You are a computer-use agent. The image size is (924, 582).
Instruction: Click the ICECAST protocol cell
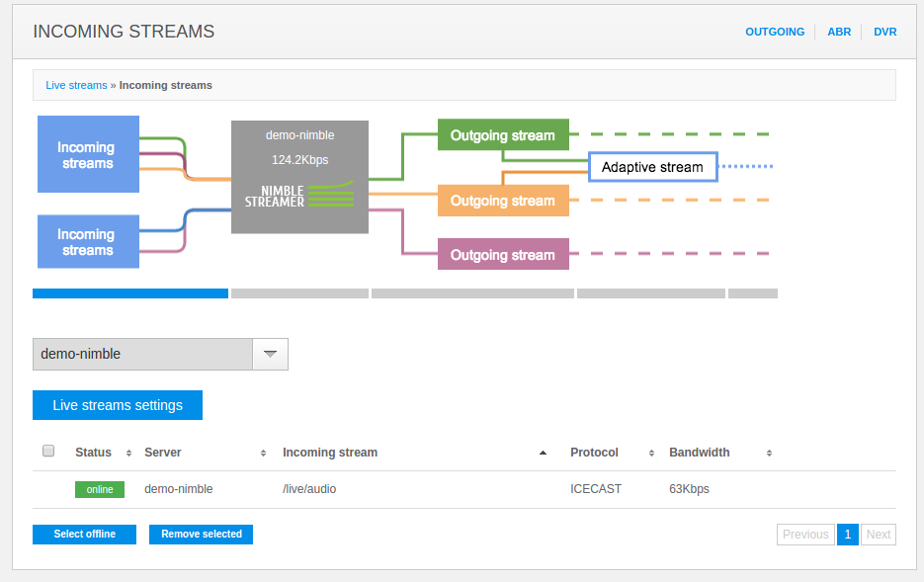pos(596,489)
